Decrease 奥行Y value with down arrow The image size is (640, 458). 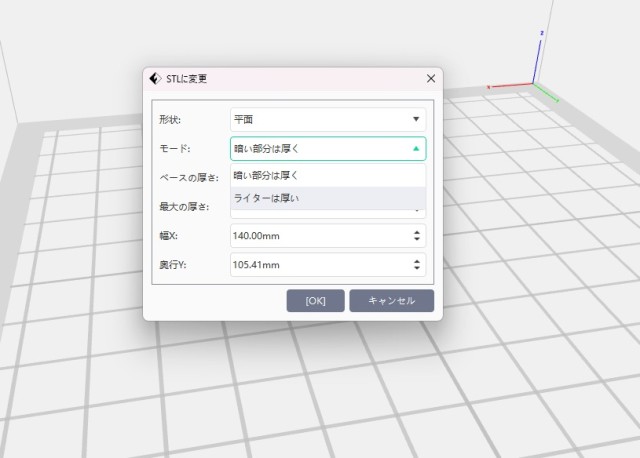[x=417, y=269]
